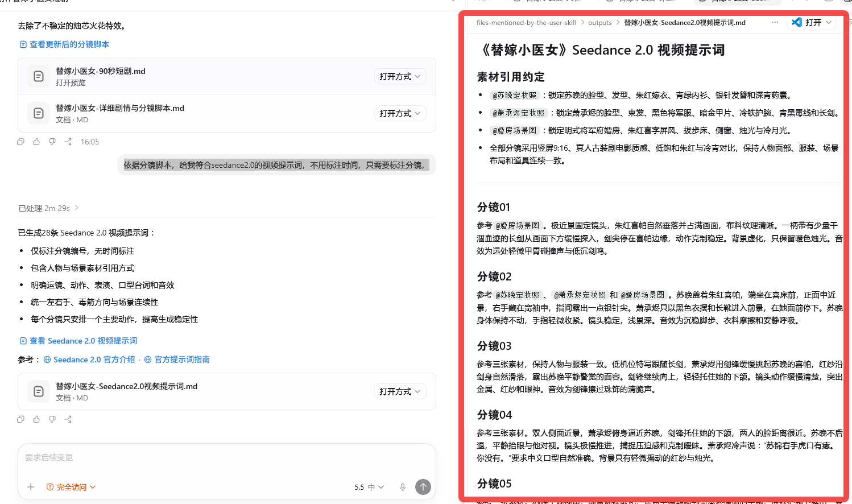Select the outputs breadcrumb item
The image size is (852, 504).
[x=600, y=23]
